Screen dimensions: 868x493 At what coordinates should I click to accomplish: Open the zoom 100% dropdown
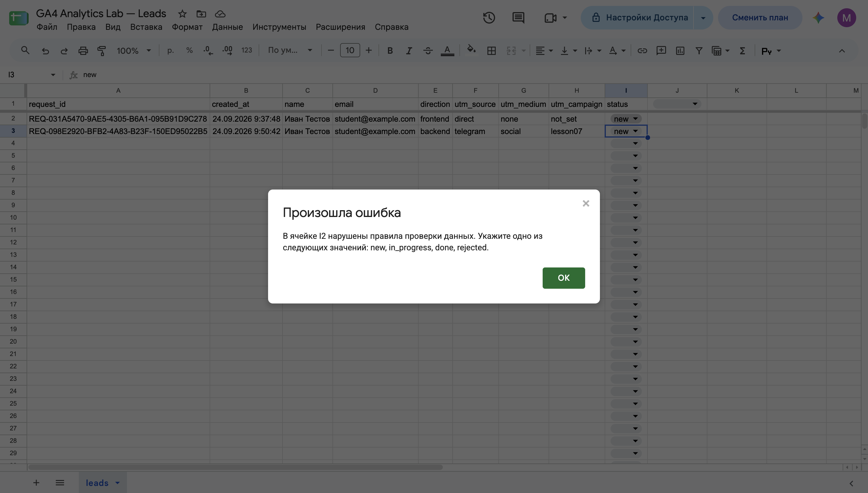click(133, 51)
